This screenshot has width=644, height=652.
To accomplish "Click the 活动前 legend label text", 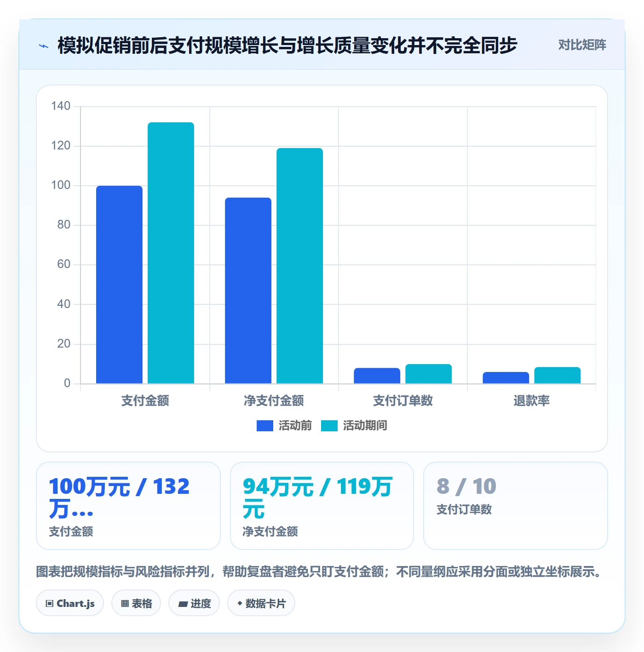I will (295, 426).
